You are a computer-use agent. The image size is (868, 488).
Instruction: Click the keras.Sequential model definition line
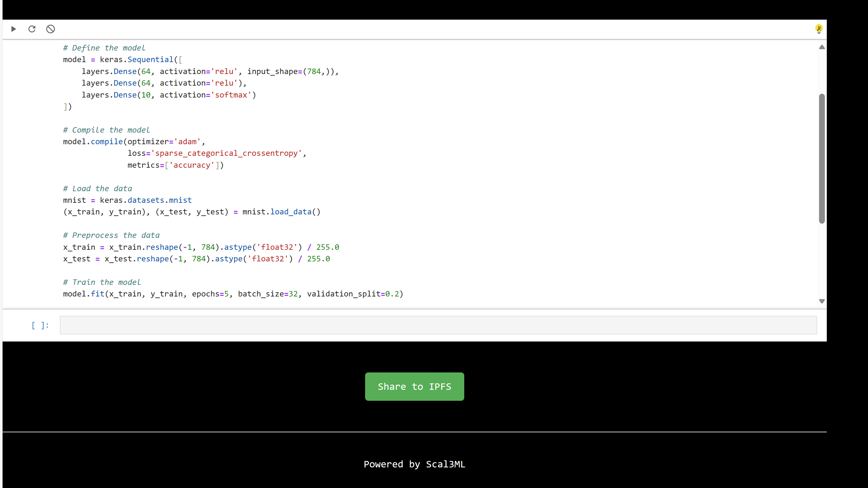click(x=123, y=60)
